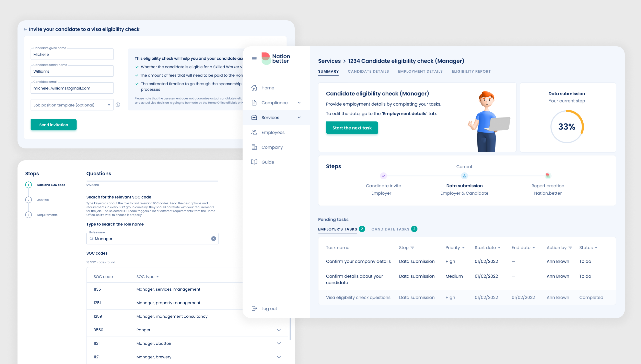The width and height of the screenshot is (641, 364).
Task: Click the Send invitation button
Action: pos(54,125)
